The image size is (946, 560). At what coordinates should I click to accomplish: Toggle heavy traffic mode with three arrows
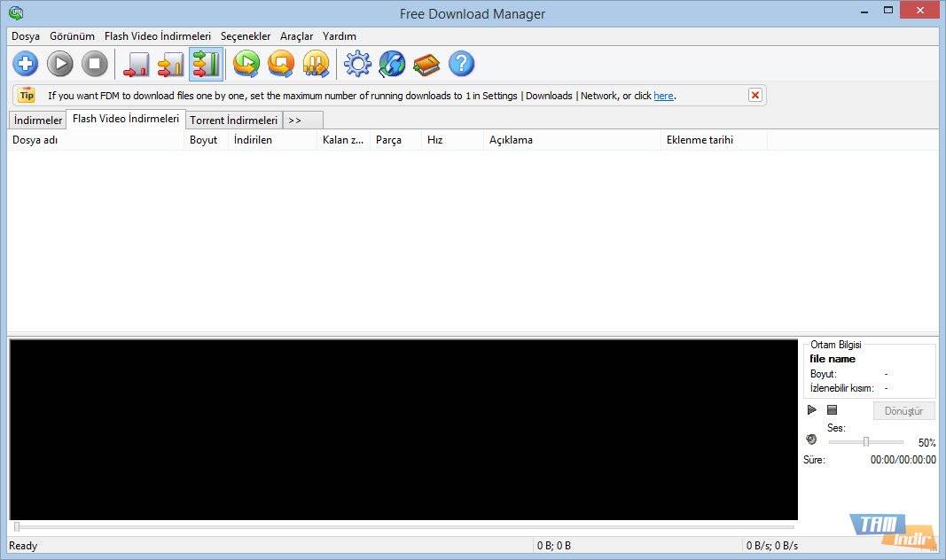205,64
